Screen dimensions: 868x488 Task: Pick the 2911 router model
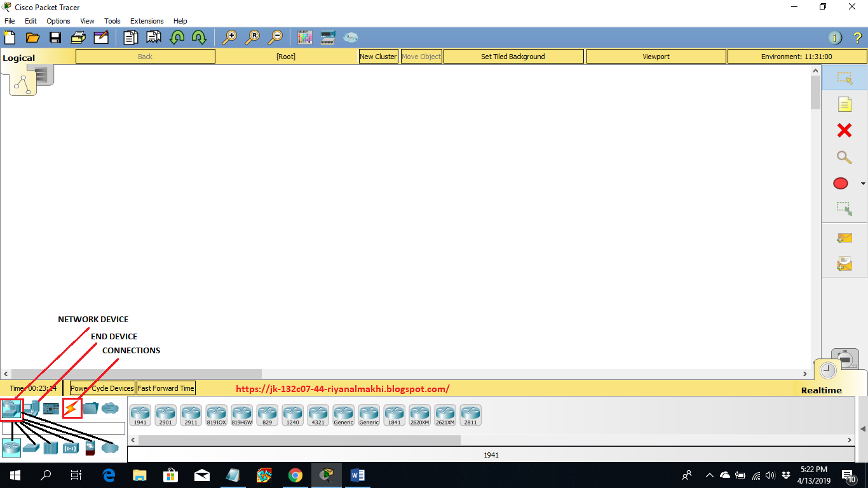(191, 415)
